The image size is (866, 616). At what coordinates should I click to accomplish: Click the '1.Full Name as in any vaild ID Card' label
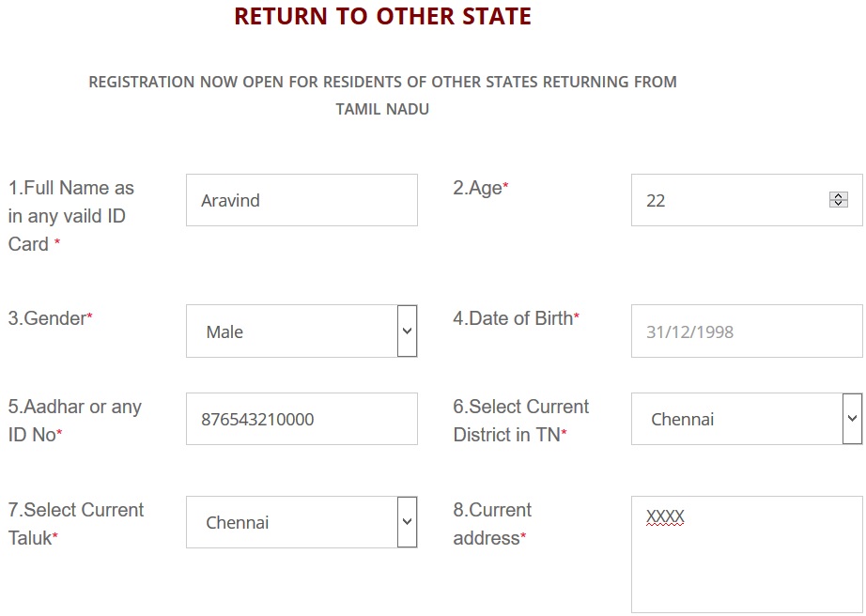point(71,216)
